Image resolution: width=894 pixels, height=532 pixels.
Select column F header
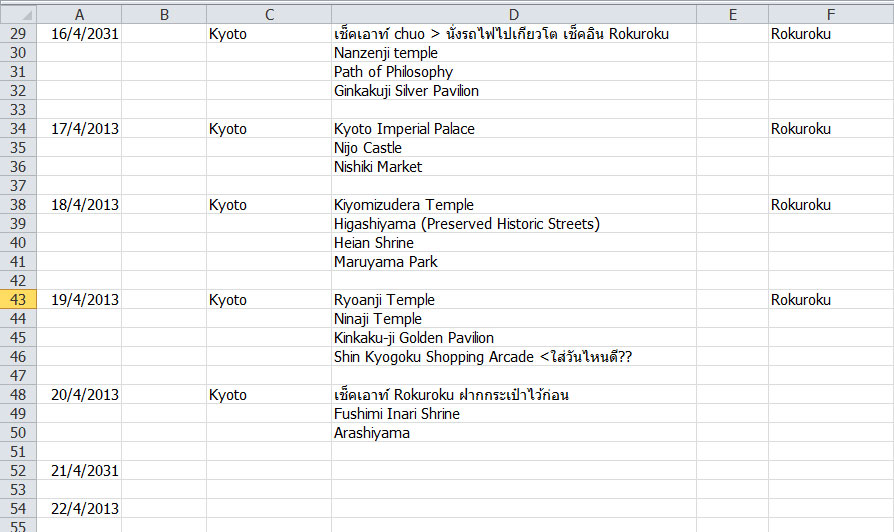pos(831,14)
